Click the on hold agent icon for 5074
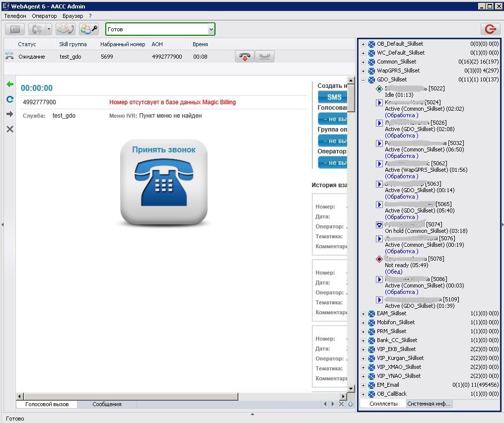504x423 pixels. (379, 225)
